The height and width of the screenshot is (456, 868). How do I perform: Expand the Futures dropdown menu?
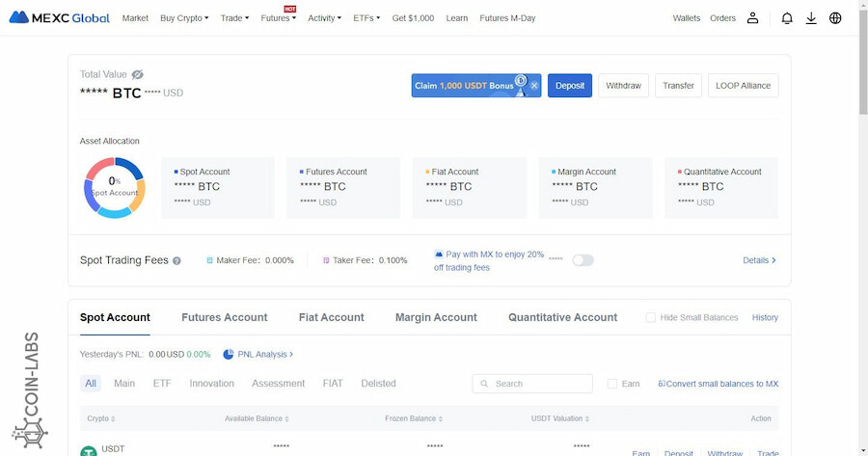(x=279, y=17)
